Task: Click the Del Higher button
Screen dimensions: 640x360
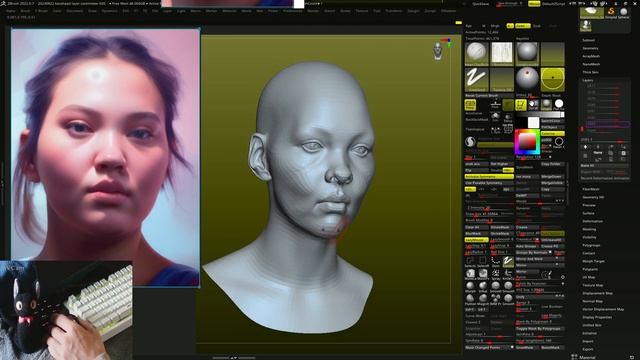Action: [x=502, y=164]
